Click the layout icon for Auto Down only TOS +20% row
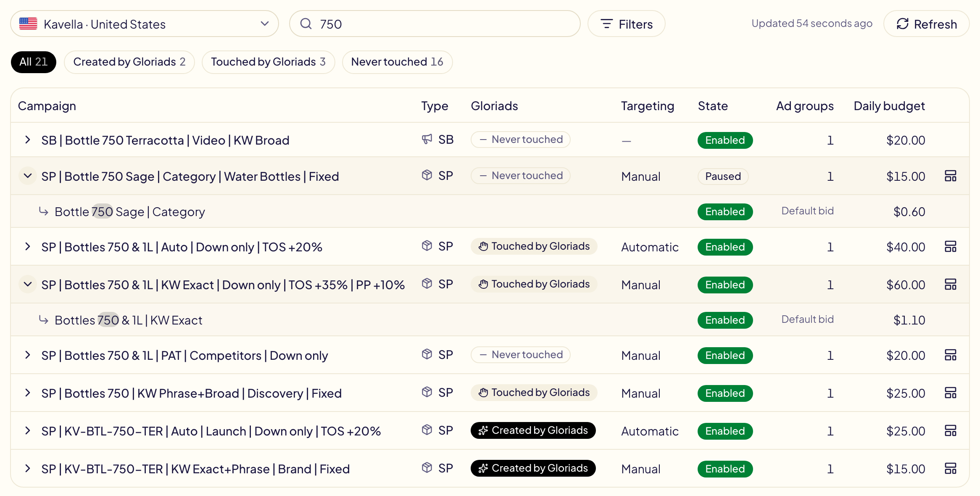 coord(950,246)
